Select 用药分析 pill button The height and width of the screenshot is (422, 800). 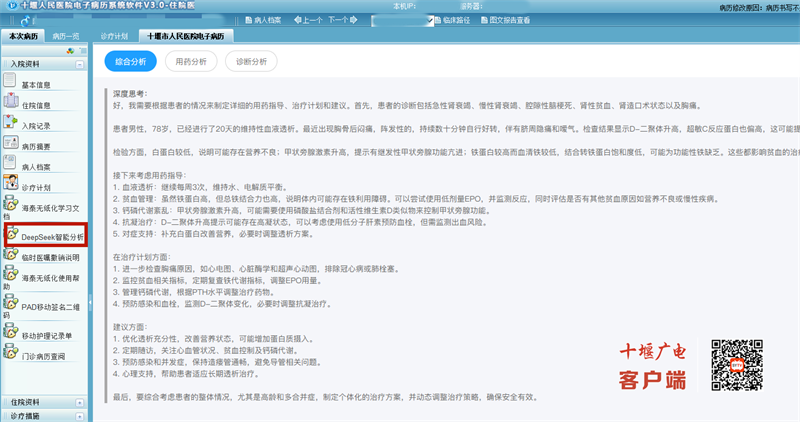(x=191, y=62)
